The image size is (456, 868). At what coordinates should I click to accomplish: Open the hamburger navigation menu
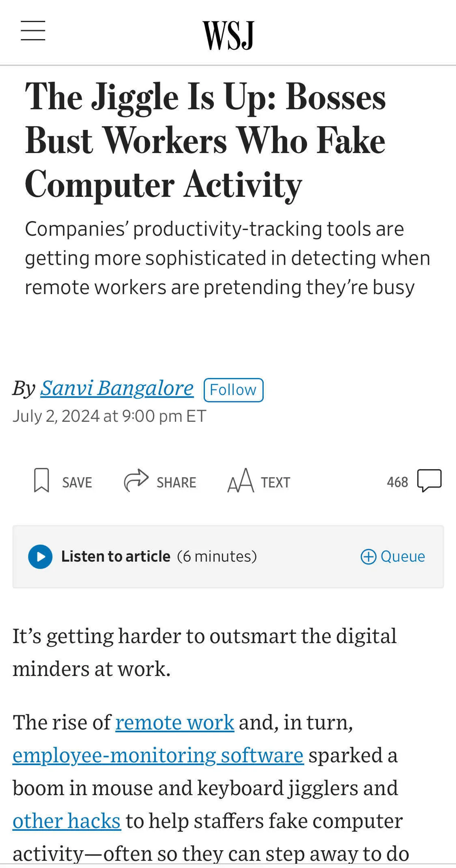(x=33, y=31)
